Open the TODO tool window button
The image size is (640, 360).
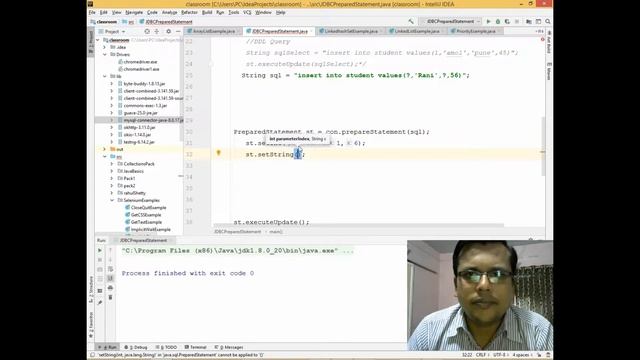(166, 347)
